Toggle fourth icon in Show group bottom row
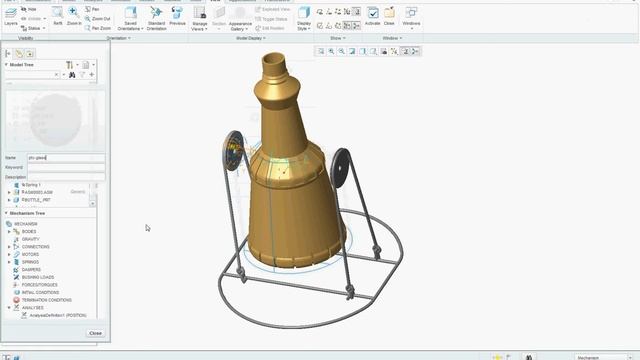Image resolution: width=640 pixels, height=360 pixels. tap(347, 26)
